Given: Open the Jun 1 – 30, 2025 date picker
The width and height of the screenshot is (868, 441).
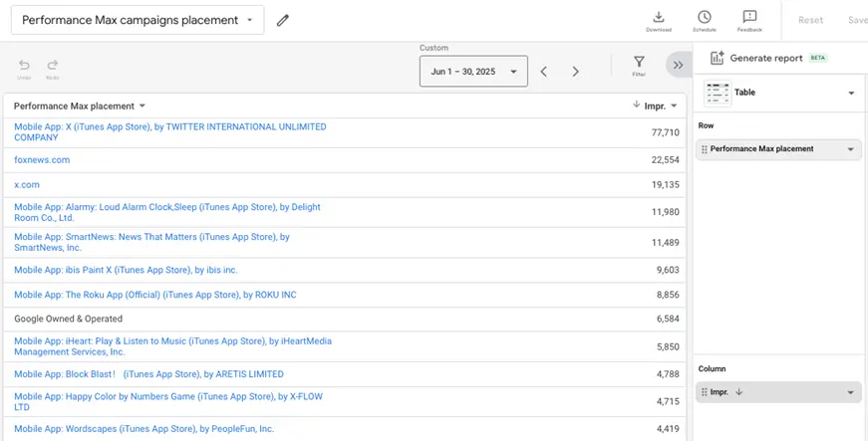Looking at the screenshot, I should [x=472, y=72].
